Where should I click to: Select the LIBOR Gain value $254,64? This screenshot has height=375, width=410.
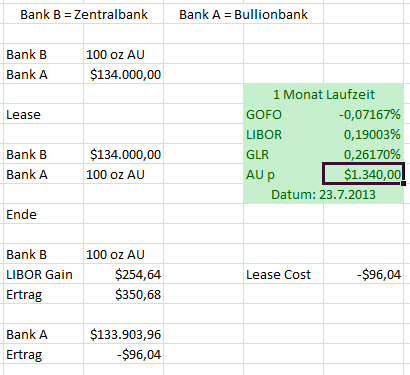[x=123, y=274]
